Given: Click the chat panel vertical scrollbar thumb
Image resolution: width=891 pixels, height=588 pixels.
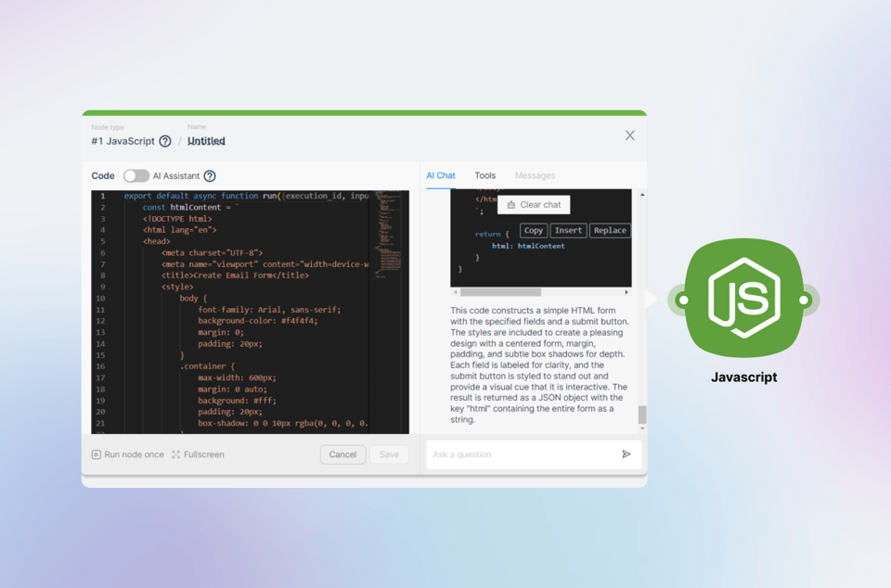Looking at the screenshot, I should click(x=642, y=415).
